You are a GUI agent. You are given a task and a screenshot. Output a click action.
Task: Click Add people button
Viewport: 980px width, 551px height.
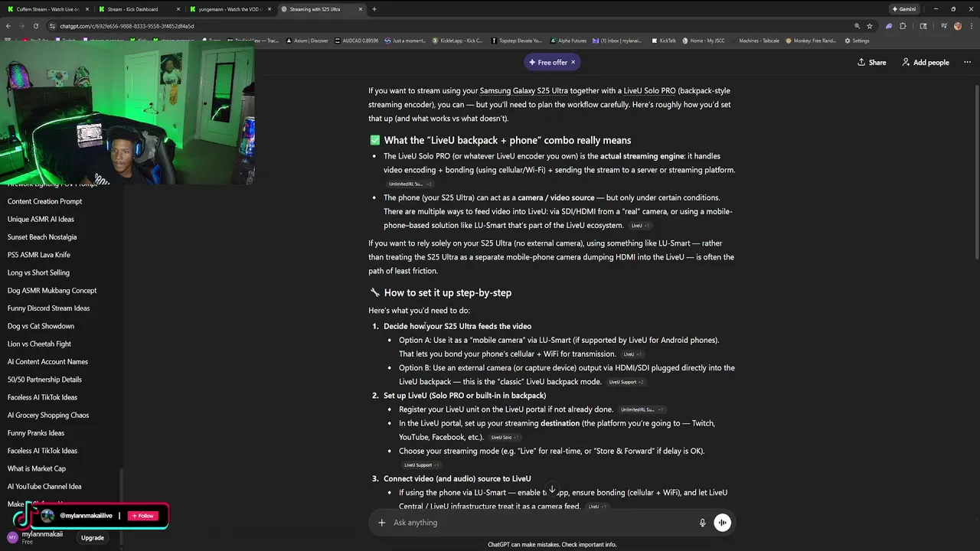click(x=926, y=62)
